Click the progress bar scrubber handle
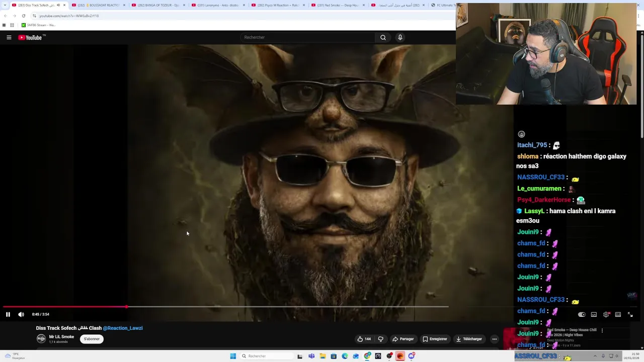The width and height of the screenshot is (644, 362). (x=126, y=306)
